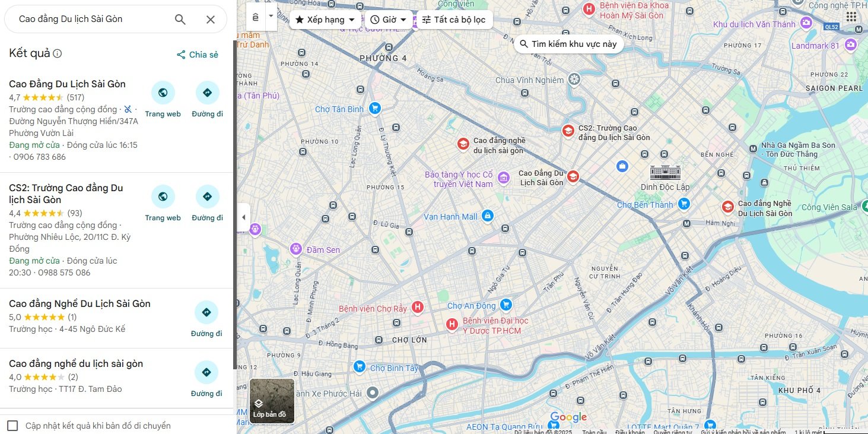This screenshot has height=434, width=868.
Task: Open the Giờ hours filter dropdown
Action: point(389,20)
